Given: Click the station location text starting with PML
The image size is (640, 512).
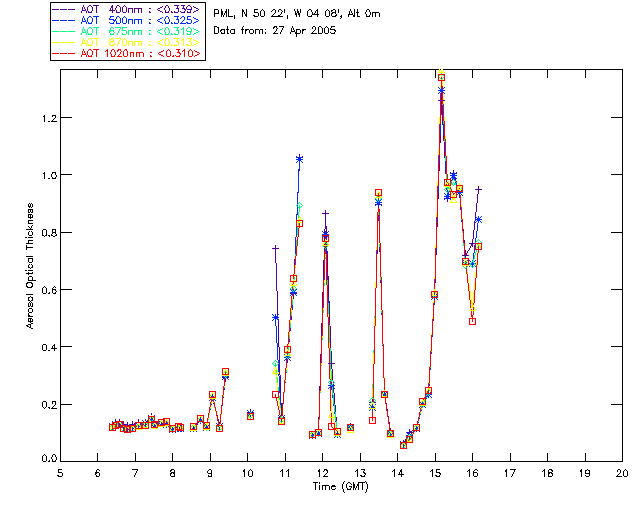Looking at the screenshot, I should pyautogui.click(x=297, y=14).
